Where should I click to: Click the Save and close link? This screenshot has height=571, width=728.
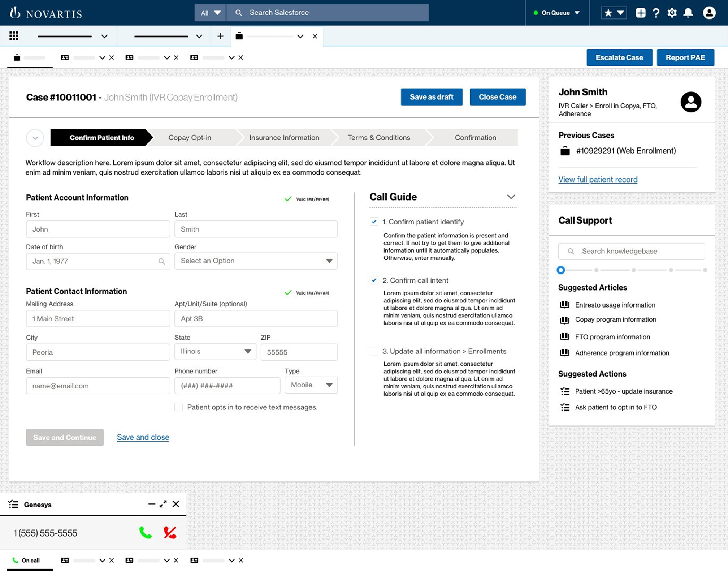pos(143,437)
